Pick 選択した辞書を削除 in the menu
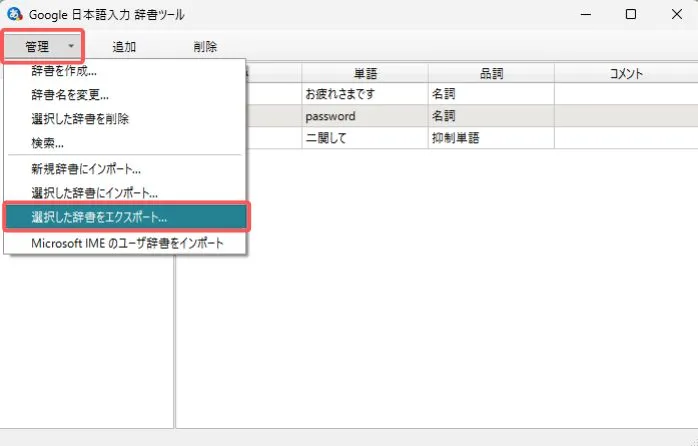 pyautogui.click(x=125, y=119)
